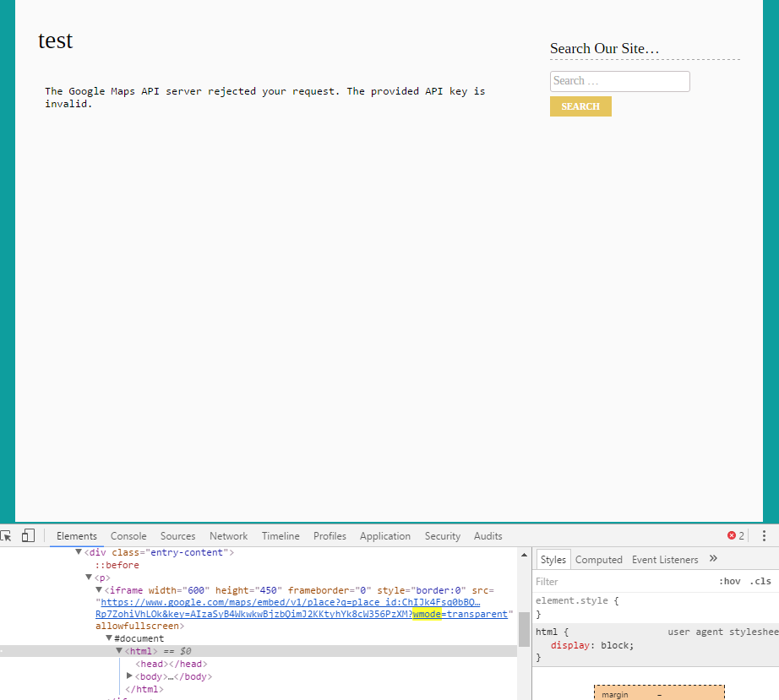Switch to the Console tab

128,536
